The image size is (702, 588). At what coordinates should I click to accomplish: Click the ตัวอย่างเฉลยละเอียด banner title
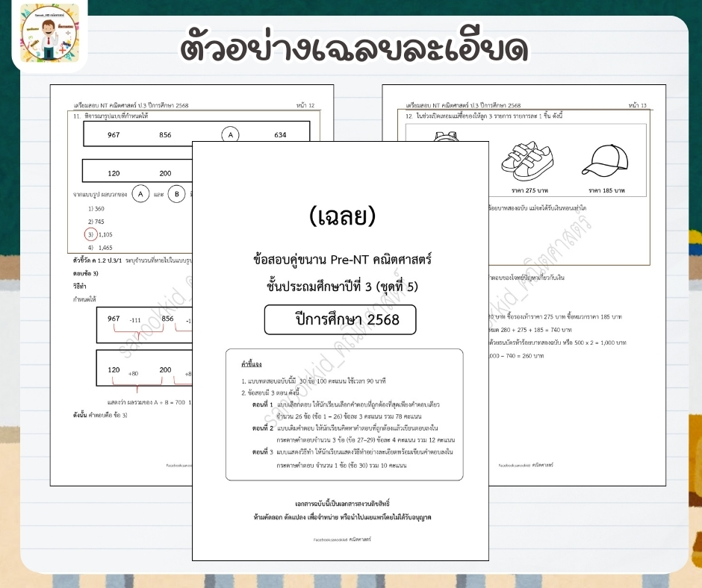[355, 48]
